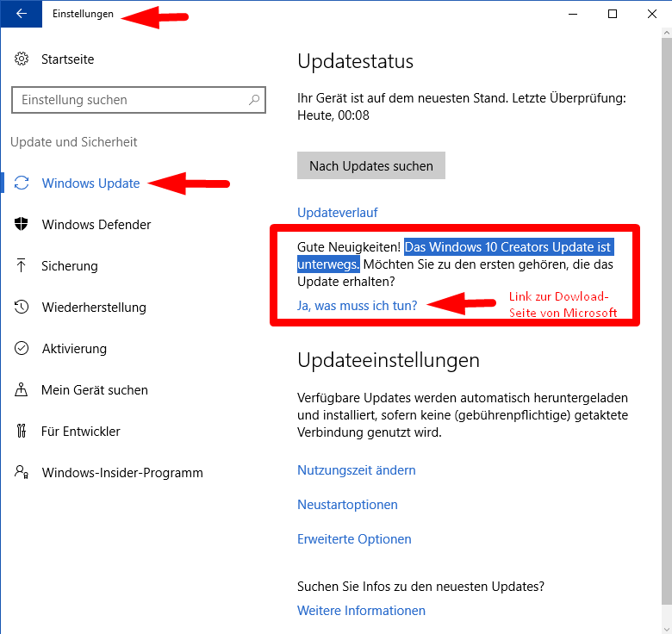Click the Sicherung upward arrow icon
The width and height of the screenshot is (672, 634).
point(21,265)
